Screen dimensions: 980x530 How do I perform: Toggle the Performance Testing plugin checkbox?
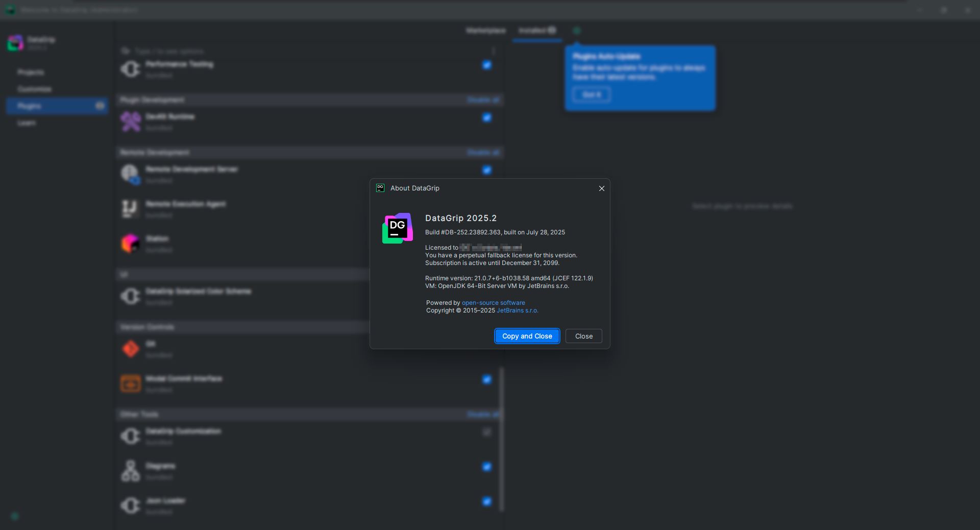coord(487,65)
